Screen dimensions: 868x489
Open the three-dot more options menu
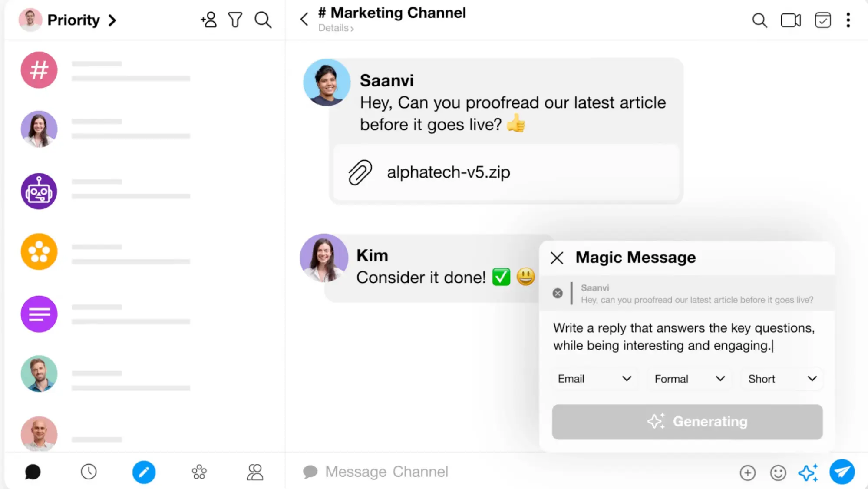(848, 20)
